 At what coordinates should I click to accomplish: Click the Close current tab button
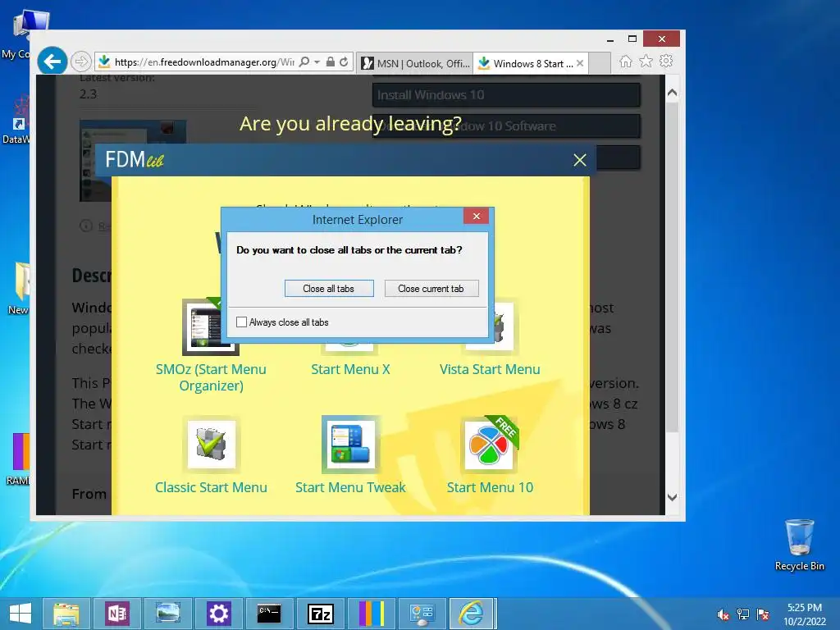click(x=431, y=288)
